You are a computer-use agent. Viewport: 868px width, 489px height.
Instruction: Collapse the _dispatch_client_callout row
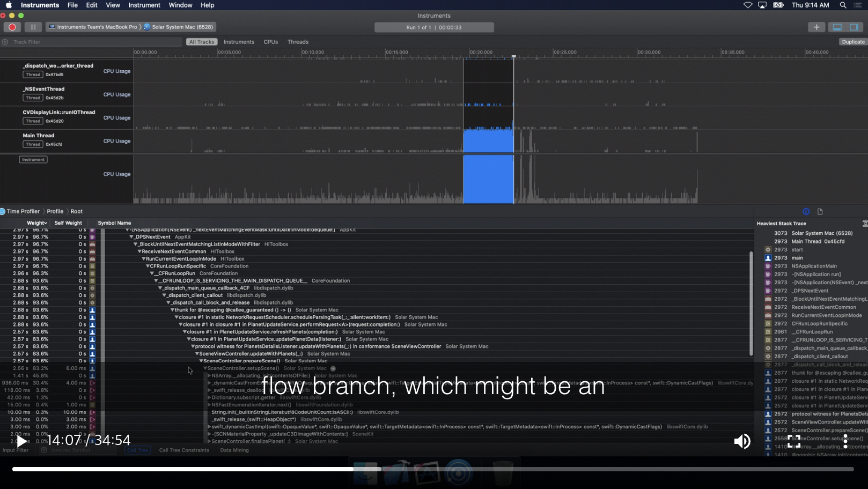coord(164,295)
